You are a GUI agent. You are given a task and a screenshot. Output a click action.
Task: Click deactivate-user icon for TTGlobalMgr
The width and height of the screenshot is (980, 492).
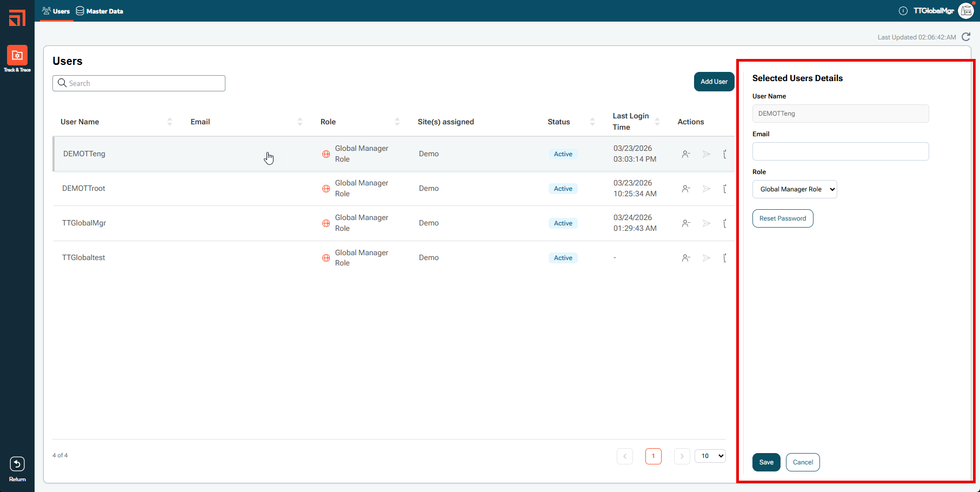point(686,223)
